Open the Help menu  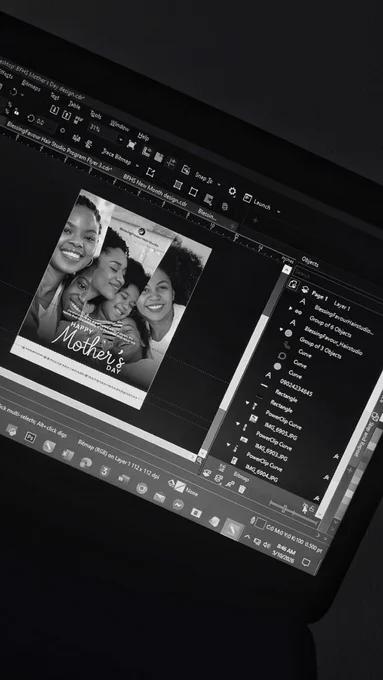143,136
